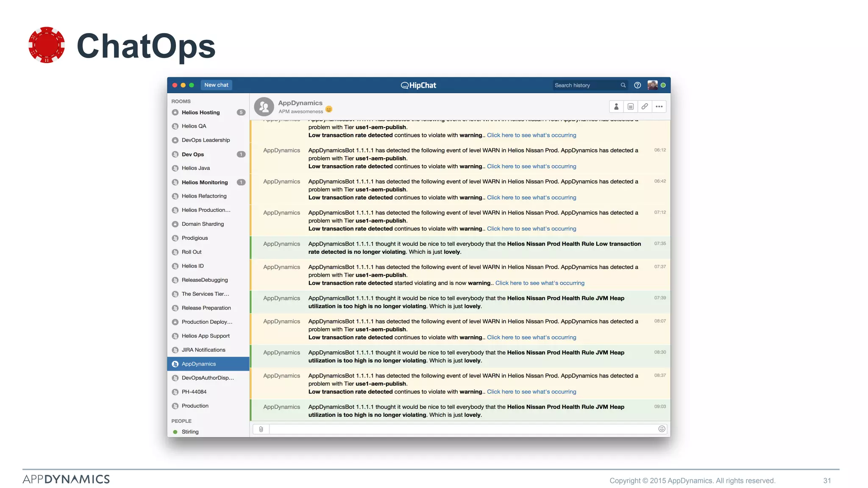Open the Helios Hosting room
868x488 pixels.
[208, 113]
